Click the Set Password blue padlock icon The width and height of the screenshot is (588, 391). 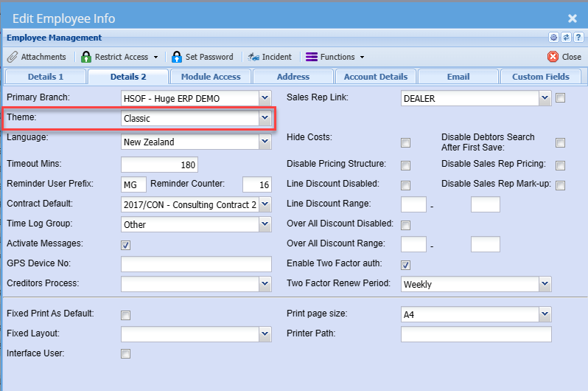[x=177, y=57]
